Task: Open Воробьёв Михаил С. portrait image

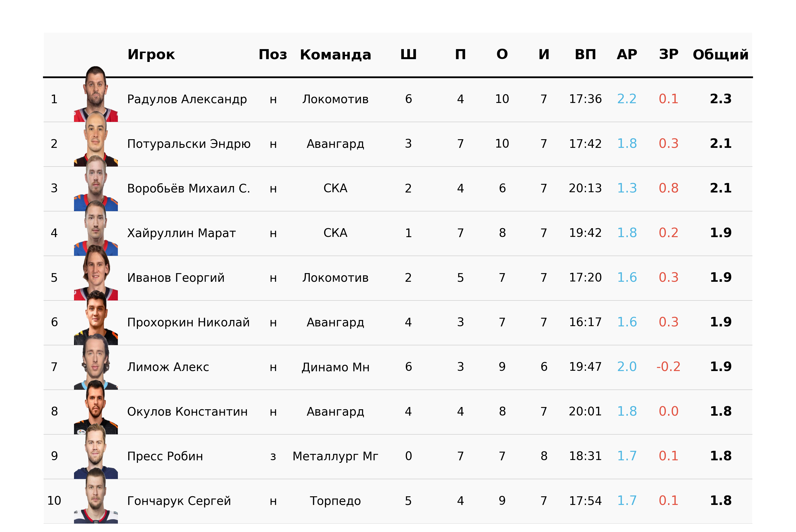Action: pyautogui.click(x=96, y=183)
